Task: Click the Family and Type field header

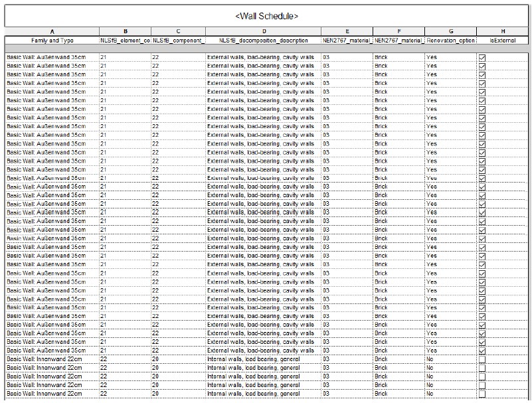Action: pos(52,40)
